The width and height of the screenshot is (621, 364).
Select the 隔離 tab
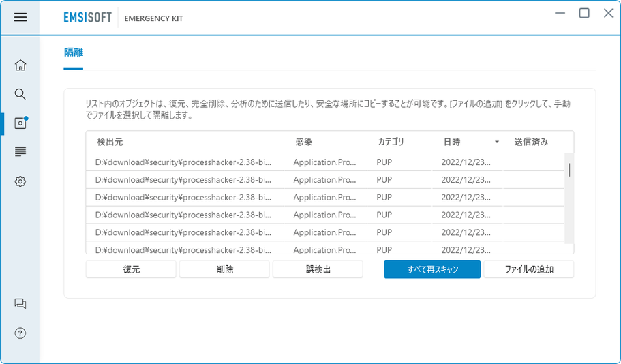[x=74, y=52]
